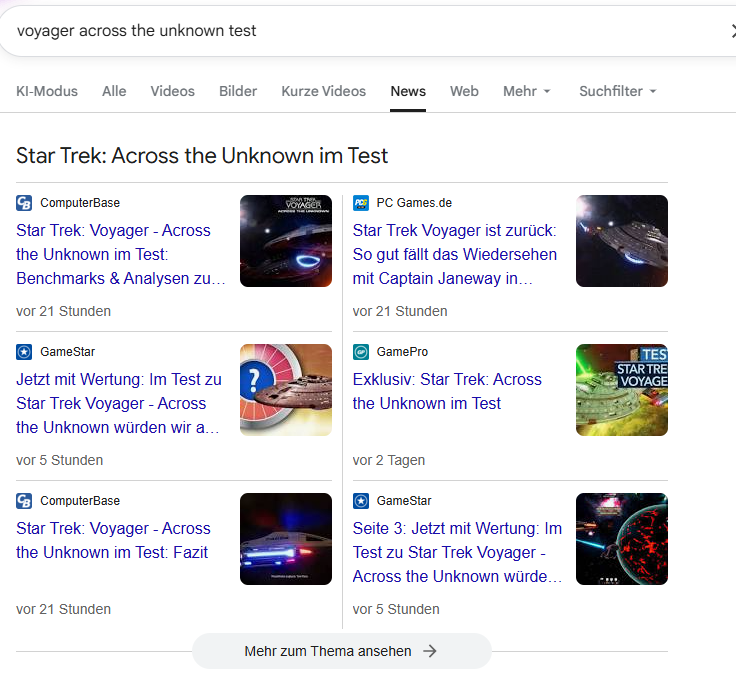
Task: Click ComputerBase source name above Benchmarks article
Action: [80, 203]
